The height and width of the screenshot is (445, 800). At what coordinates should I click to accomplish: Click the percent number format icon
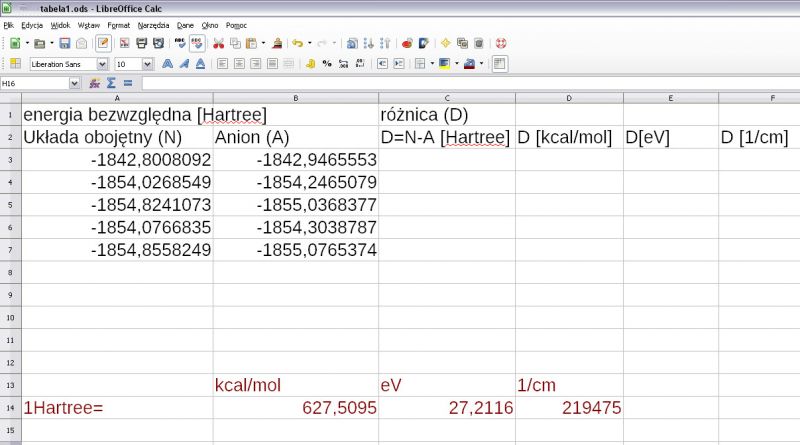(x=328, y=63)
